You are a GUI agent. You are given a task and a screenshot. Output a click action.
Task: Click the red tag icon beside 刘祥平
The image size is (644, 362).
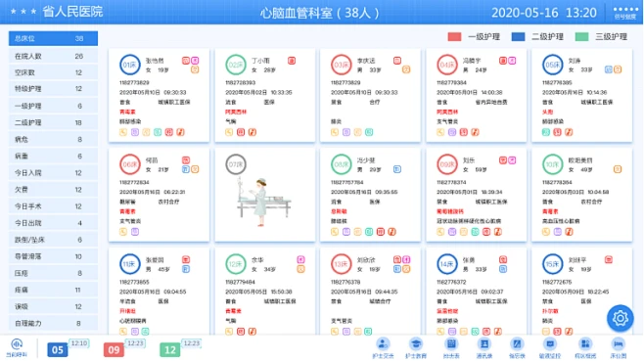609,260
